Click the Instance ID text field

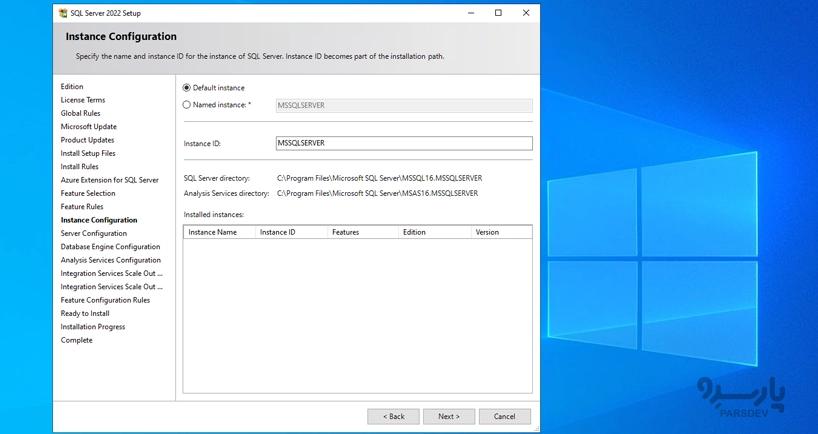(x=403, y=143)
